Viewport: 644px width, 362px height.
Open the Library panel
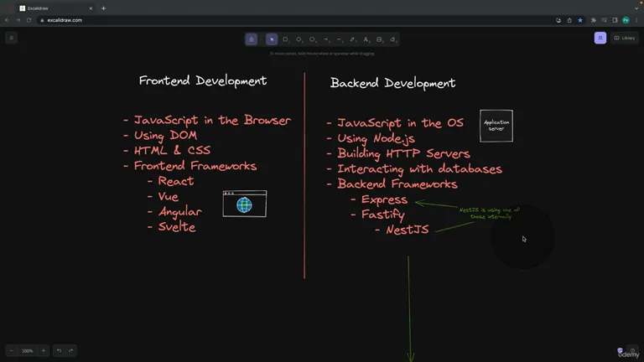coord(624,38)
